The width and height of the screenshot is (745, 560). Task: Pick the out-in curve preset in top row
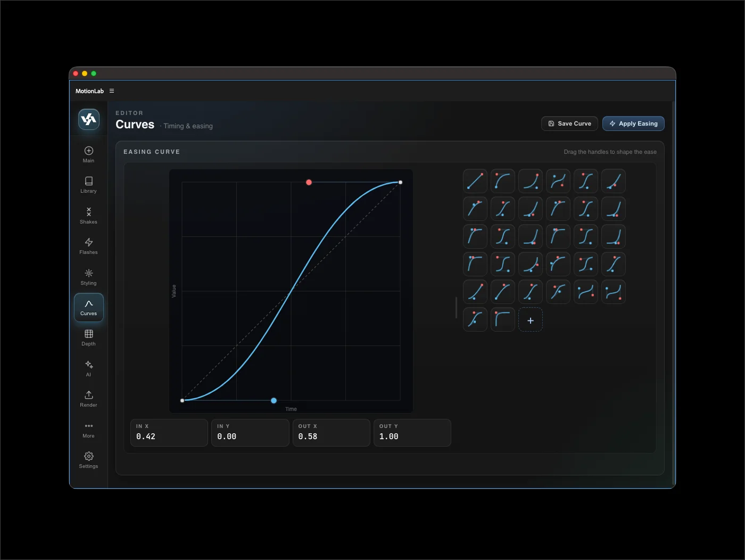click(558, 181)
